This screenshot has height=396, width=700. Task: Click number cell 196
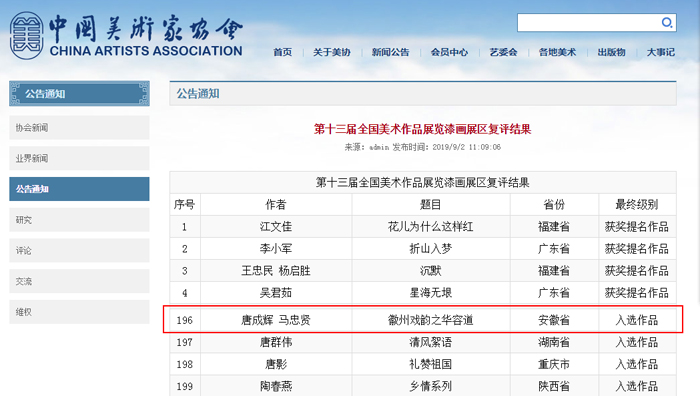185,320
